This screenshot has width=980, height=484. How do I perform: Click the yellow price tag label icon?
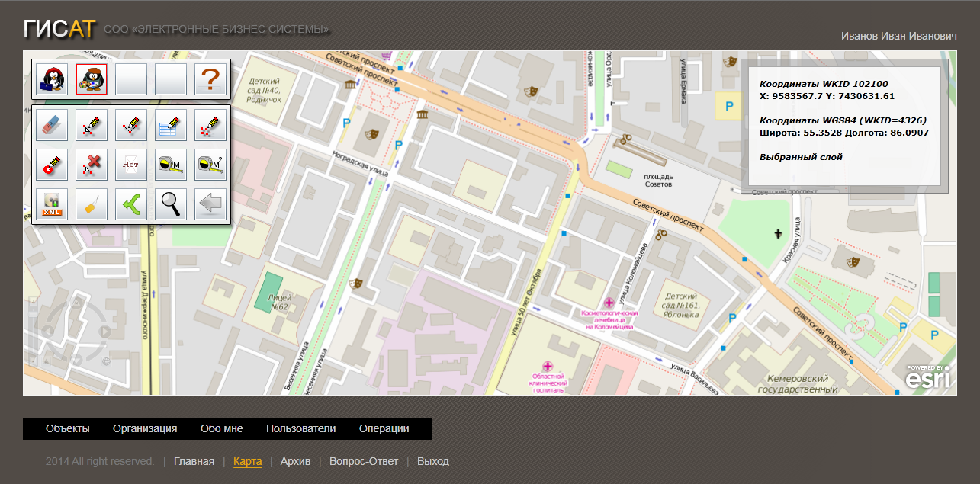click(x=92, y=204)
